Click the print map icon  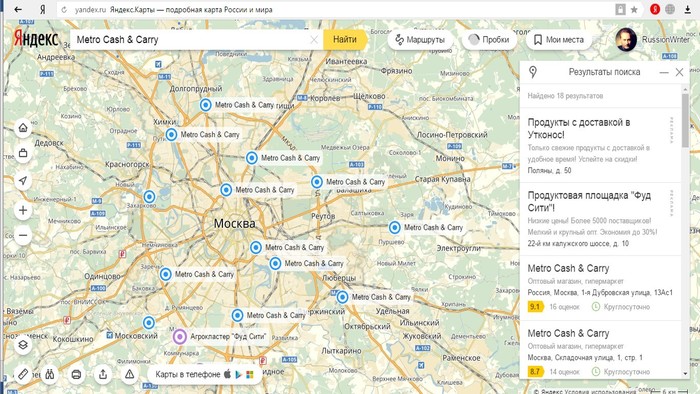click(76, 374)
